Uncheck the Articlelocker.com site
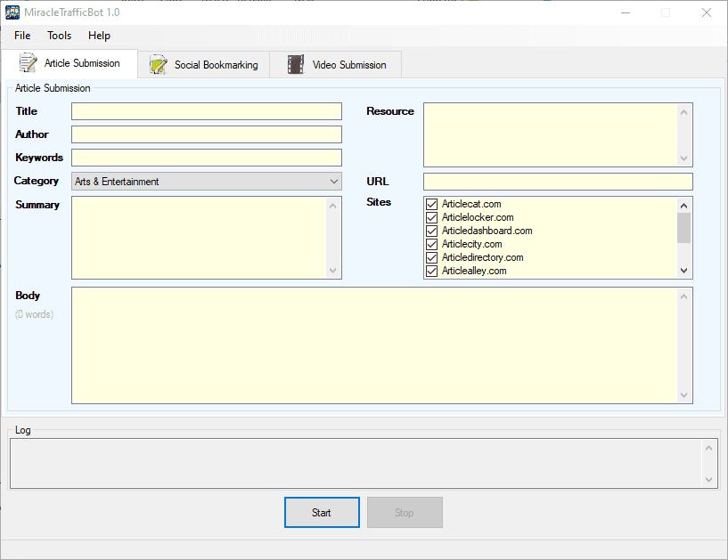728x560 pixels. [431, 217]
